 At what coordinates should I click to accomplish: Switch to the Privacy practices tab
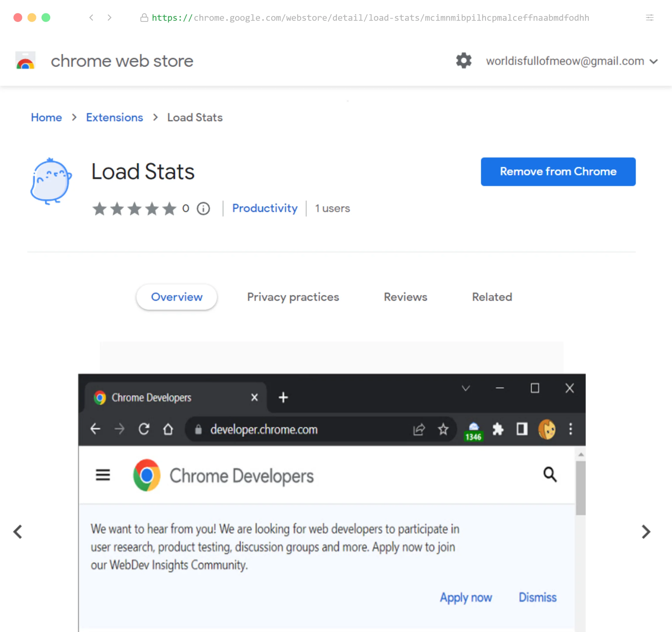[293, 297]
